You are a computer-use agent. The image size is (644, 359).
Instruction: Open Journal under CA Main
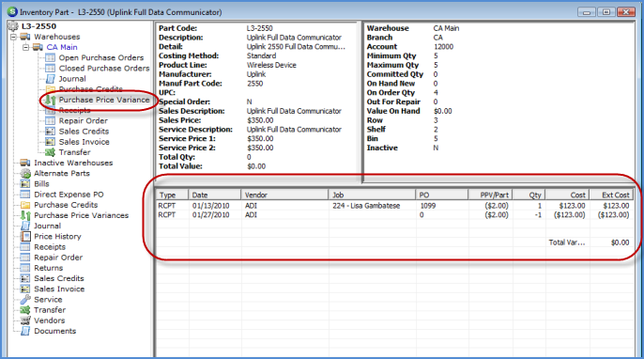[x=72, y=79]
